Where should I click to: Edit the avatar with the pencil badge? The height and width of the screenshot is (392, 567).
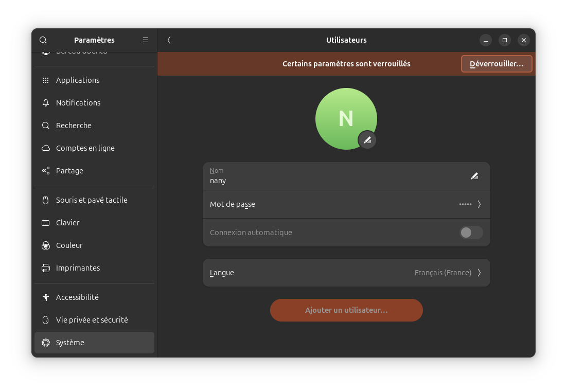(367, 140)
